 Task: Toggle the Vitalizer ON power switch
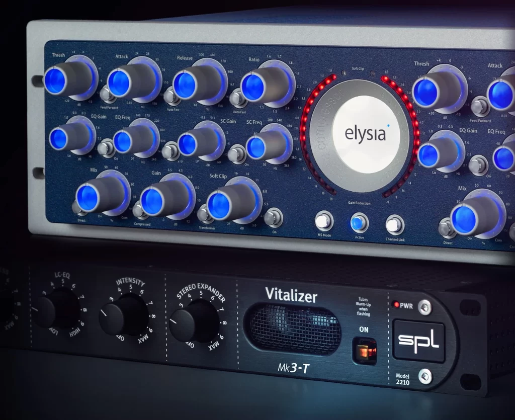click(x=364, y=350)
